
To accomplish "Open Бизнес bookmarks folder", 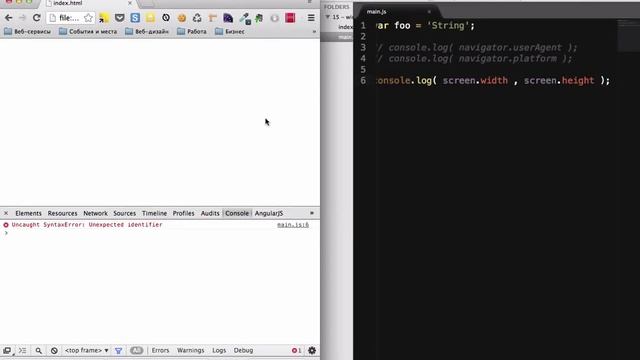I will point(230,31).
